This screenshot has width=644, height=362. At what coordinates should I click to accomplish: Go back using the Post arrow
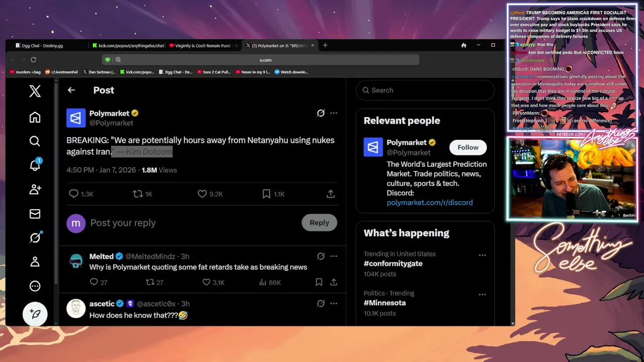click(71, 90)
